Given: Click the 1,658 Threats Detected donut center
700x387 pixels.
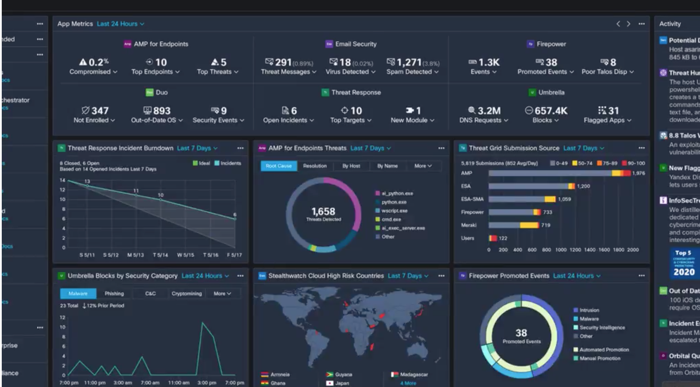Looking at the screenshot, I should click(323, 214).
